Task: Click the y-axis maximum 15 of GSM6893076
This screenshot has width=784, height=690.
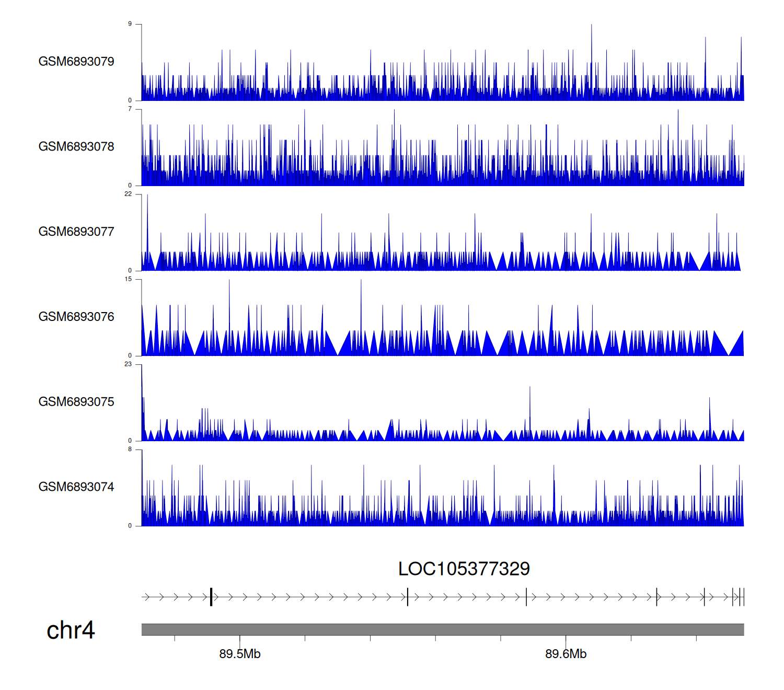Action: (x=128, y=279)
